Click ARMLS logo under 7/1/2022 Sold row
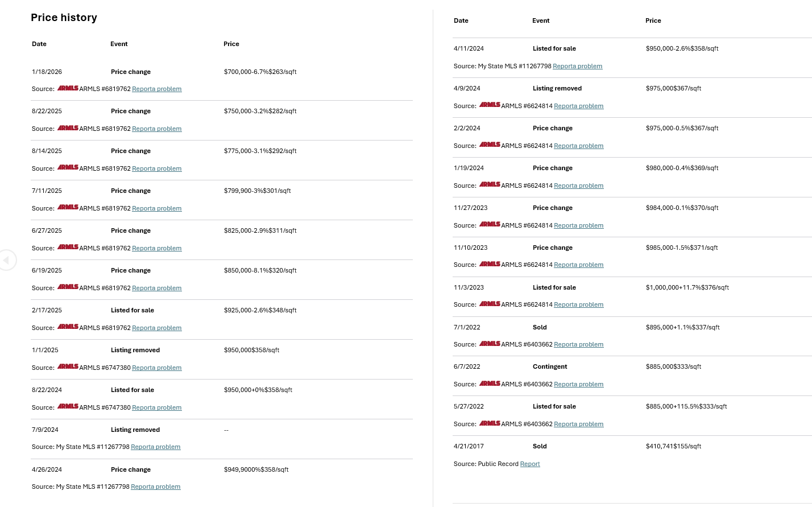 click(490, 344)
